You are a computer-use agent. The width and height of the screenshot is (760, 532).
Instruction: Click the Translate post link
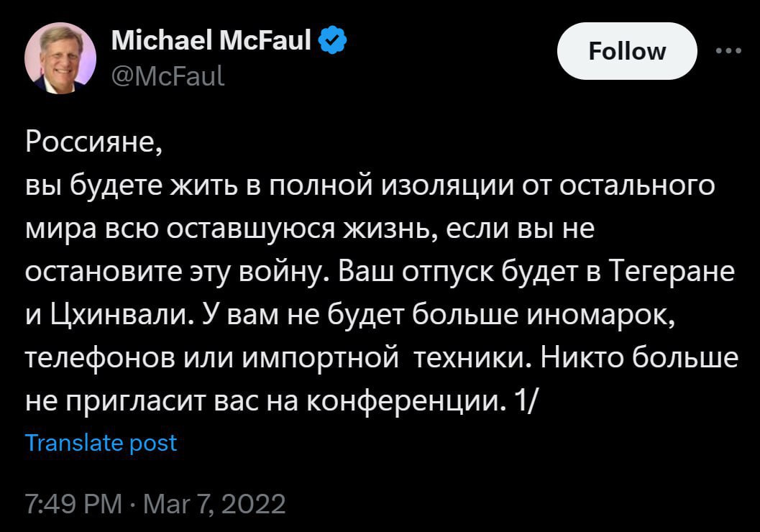(101, 442)
